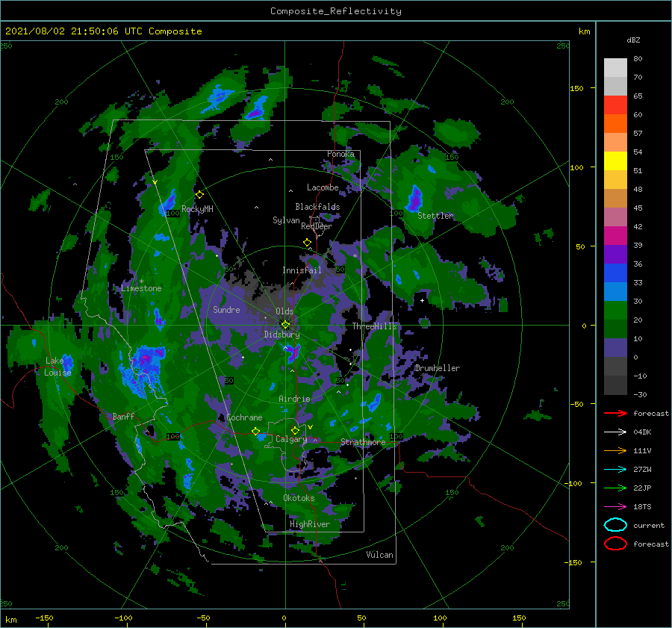Click the magenta 18TS arrow icon
The height and width of the screenshot is (628, 672).
point(615,507)
